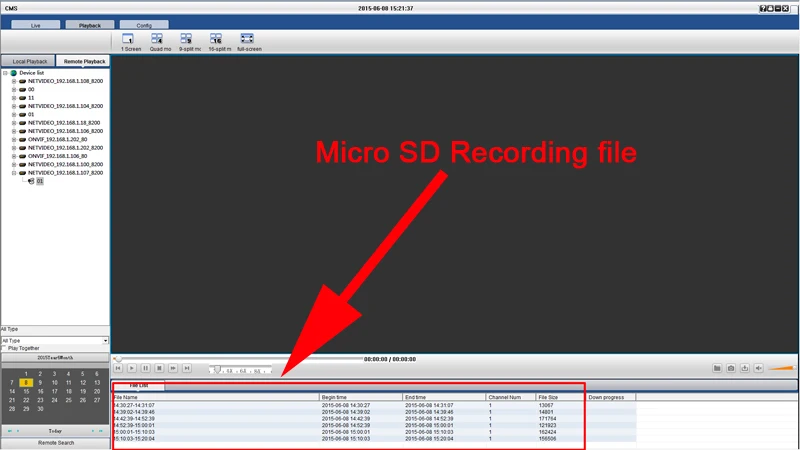Open the recordings folder icon
The width and height of the screenshot is (800, 450).
(x=717, y=368)
